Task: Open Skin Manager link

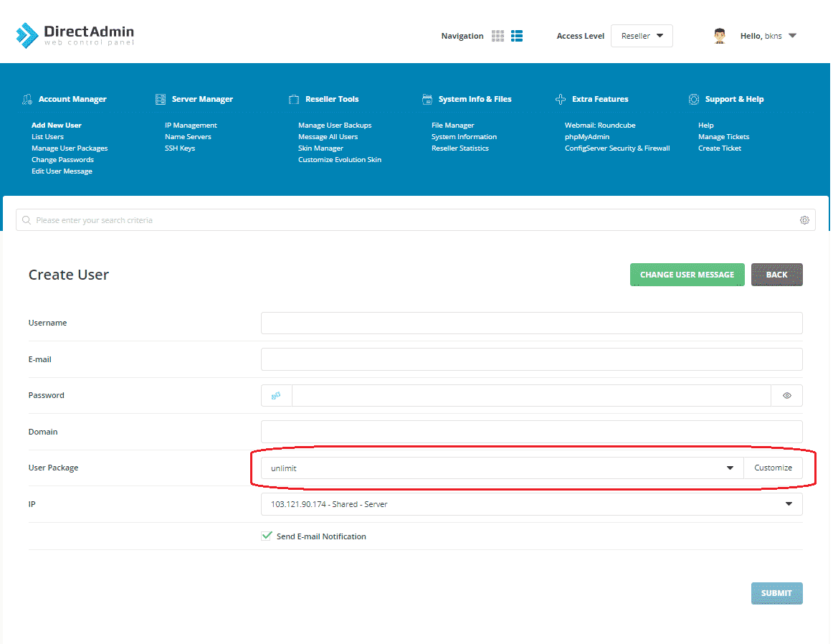Action: [x=320, y=148]
